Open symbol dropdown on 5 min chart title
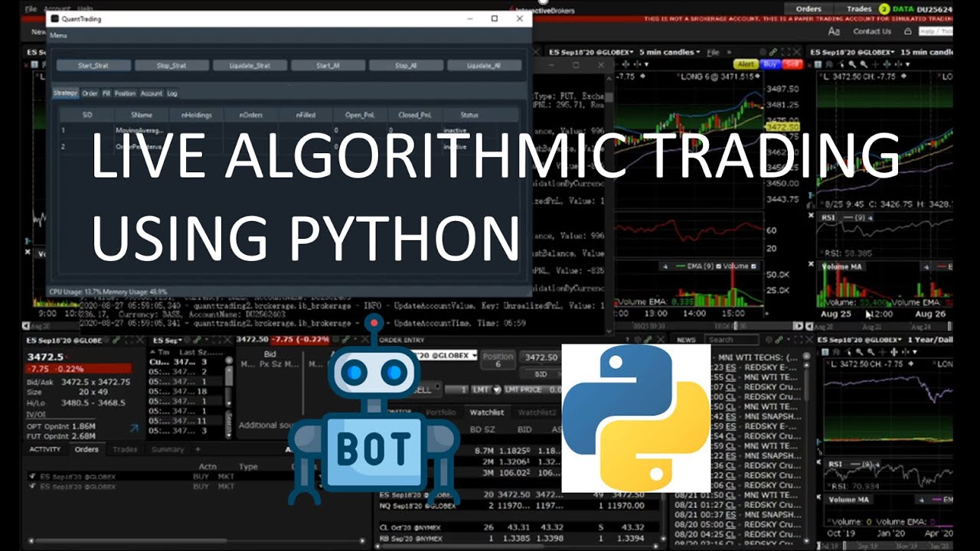This screenshot has height=551, width=980. 632,52
